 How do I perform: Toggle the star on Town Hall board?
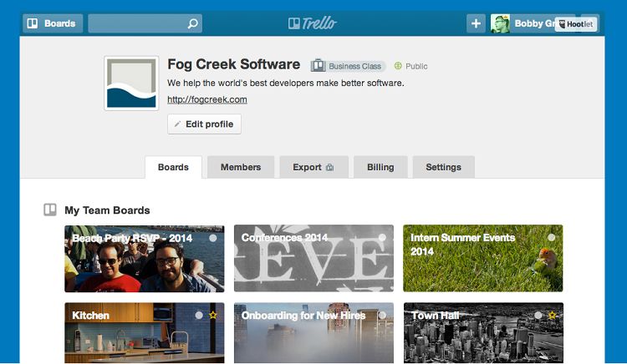(553, 316)
